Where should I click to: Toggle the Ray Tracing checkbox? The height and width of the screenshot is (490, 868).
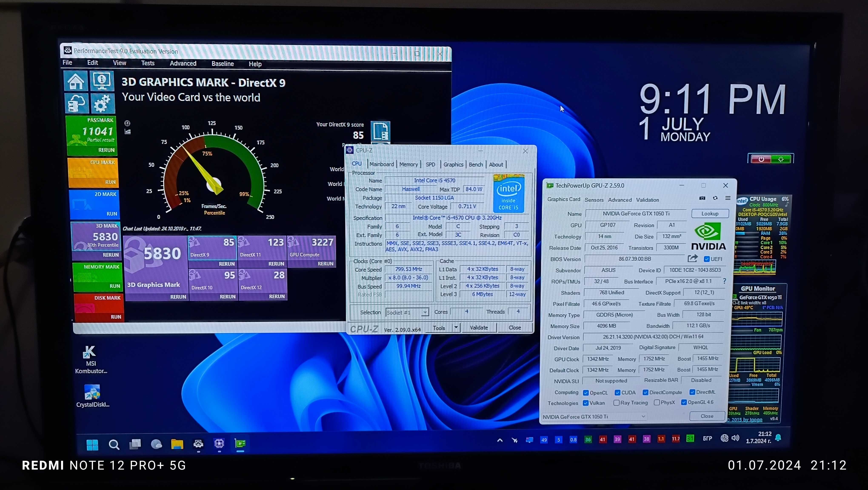[616, 403]
